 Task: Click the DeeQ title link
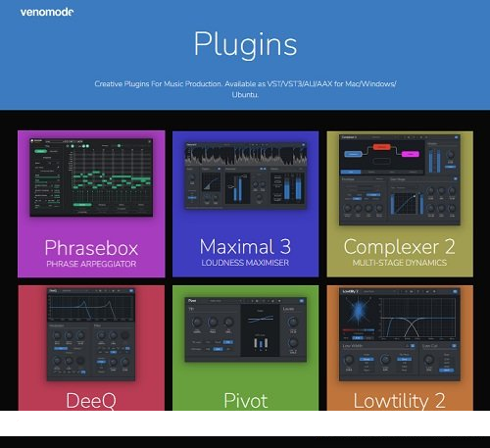(91, 401)
